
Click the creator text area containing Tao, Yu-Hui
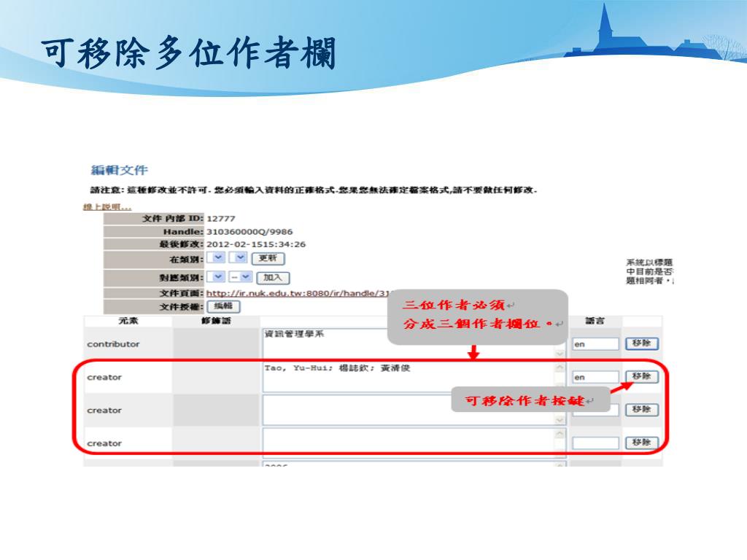click(414, 377)
